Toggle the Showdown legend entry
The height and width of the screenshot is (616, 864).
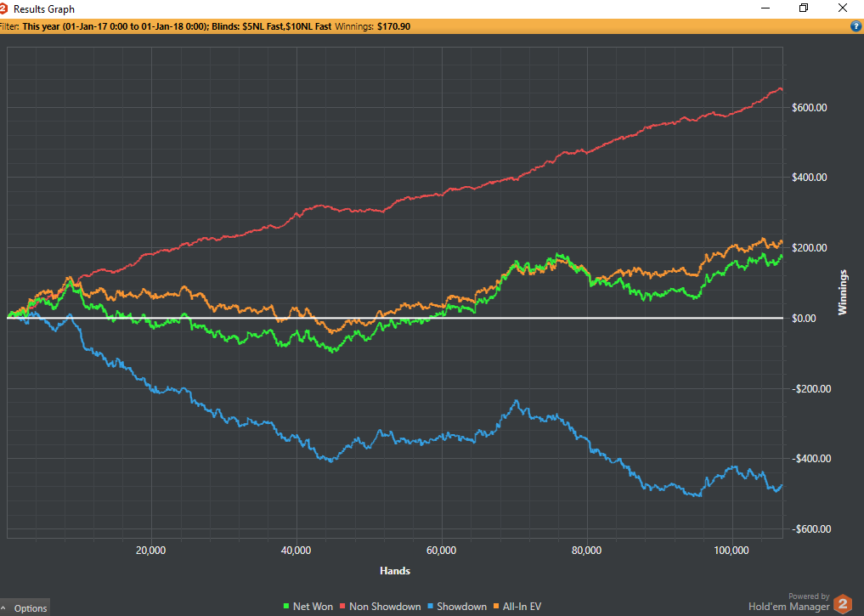coord(457,606)
